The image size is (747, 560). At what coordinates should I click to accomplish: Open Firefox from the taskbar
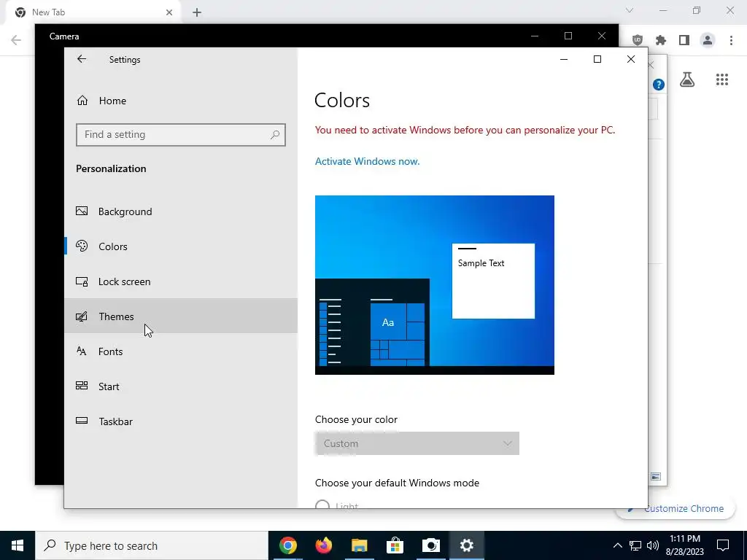click(323, 545)
